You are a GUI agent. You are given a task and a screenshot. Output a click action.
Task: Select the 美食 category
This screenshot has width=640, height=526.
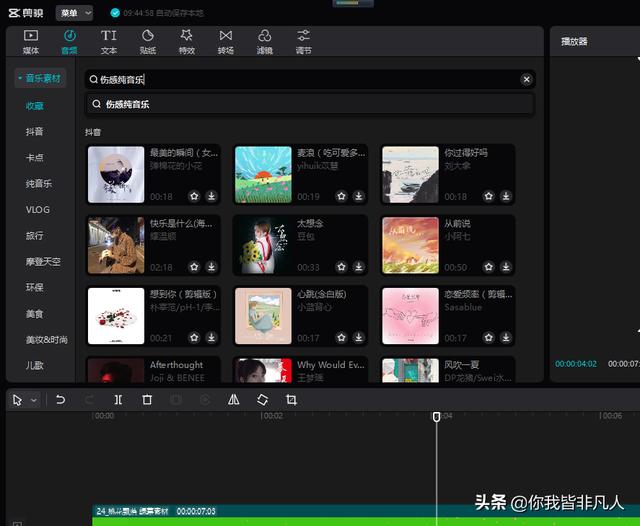35,314
